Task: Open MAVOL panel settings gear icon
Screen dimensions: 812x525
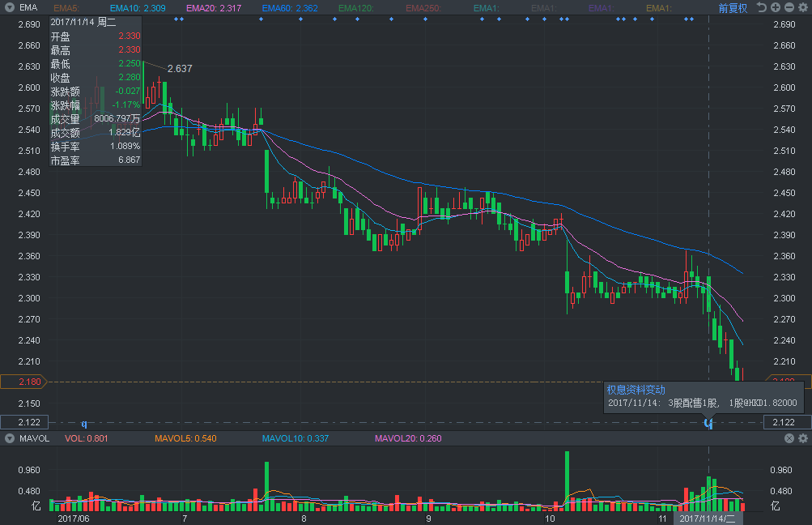Action: 803,438
